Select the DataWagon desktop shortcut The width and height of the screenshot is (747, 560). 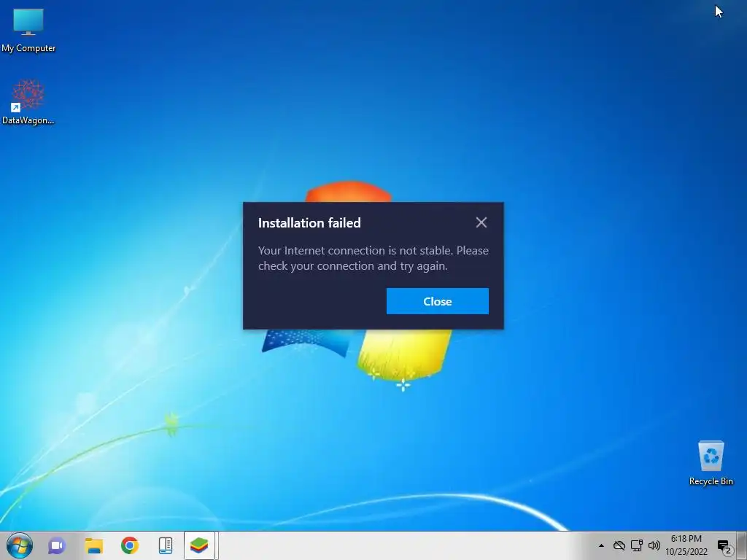click(x=28, y=102)
